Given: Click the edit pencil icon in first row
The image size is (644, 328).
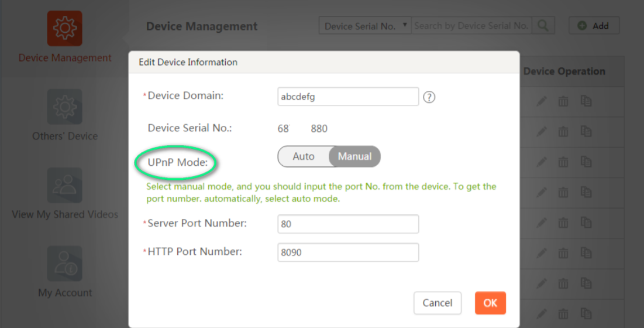Looking at the screenshot, I should coord(542,101).
